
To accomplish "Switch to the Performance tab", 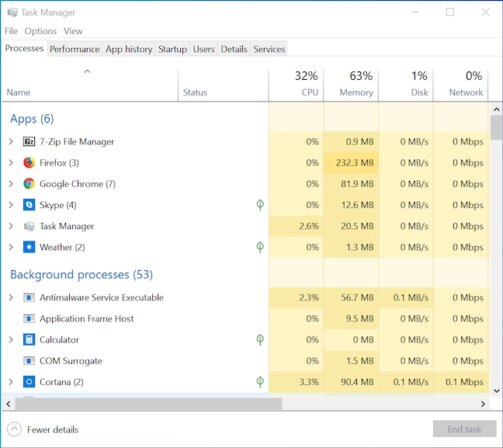I will (75, 49).
